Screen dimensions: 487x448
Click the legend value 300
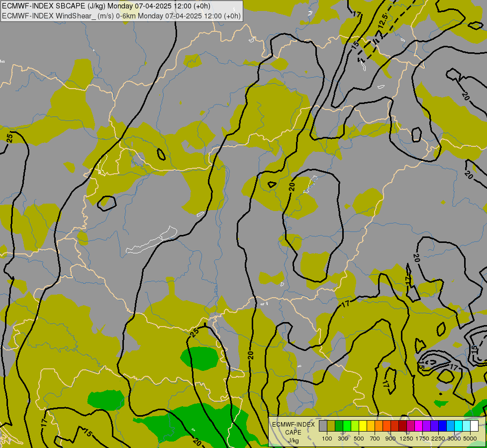(343, 439)
